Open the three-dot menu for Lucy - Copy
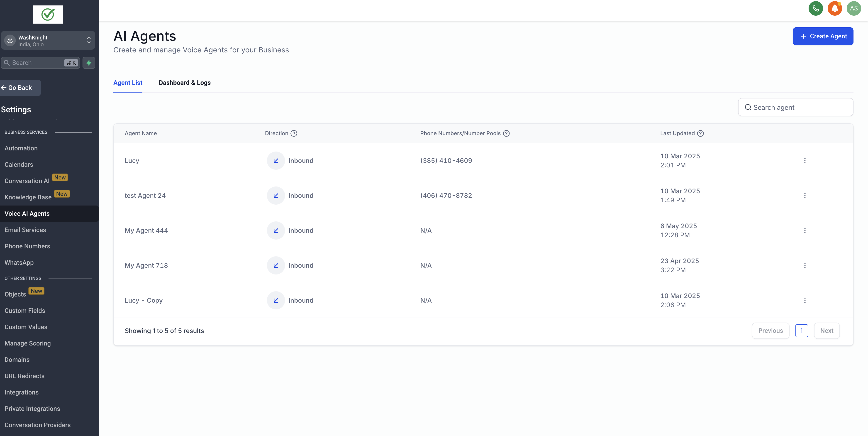868x436 pixels. (x=805, y=300)
